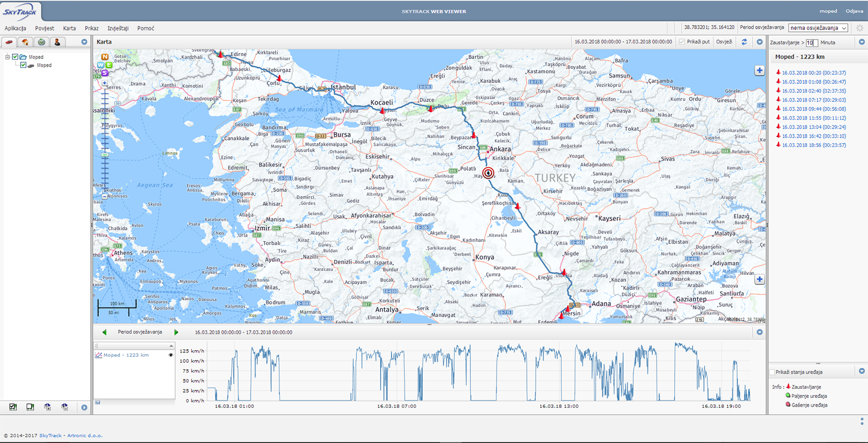Open the drivers tab with person icon
The image size is (868, 443).
(57, 42)
